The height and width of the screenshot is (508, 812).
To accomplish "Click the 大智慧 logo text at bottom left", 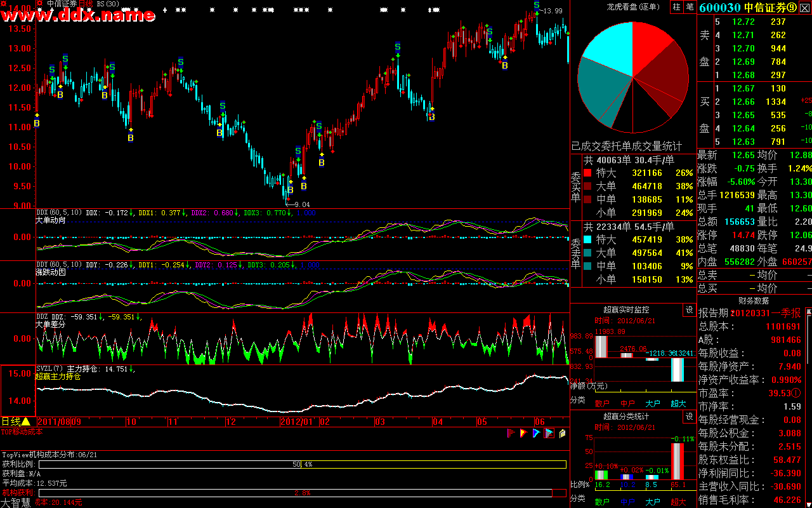I will pyautogui.click(x=15, y=503).
